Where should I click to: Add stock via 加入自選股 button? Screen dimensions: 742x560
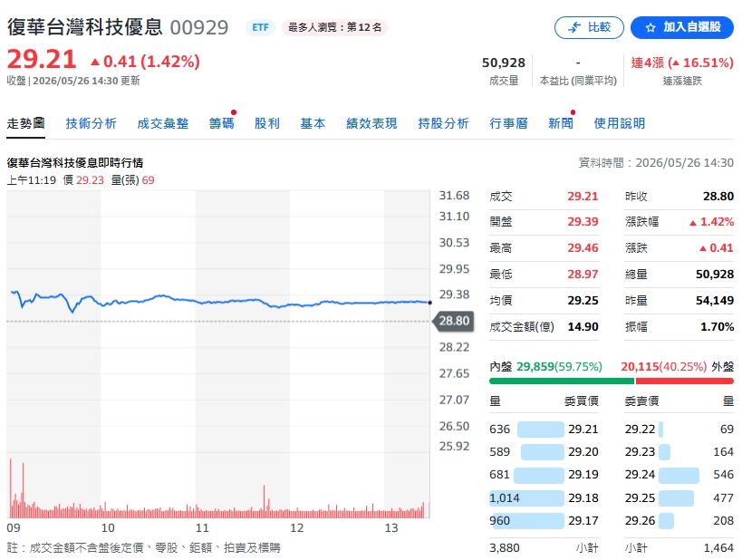point(682,27)
